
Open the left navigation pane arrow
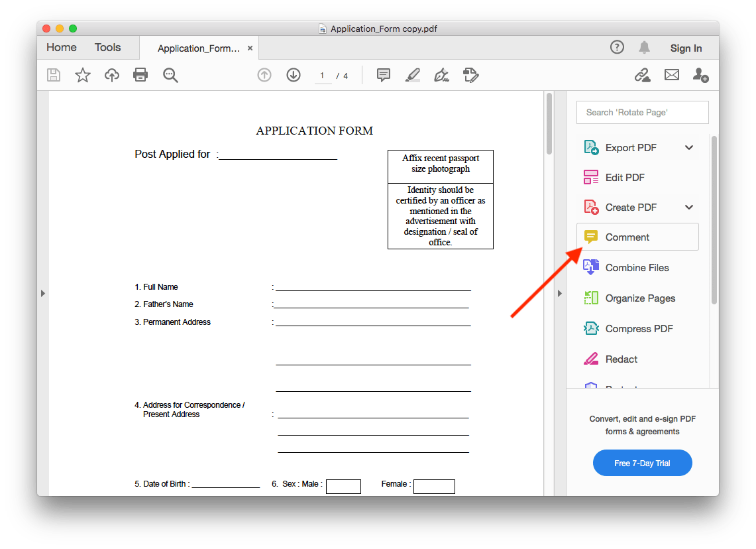pyautogui.click(x=42, y=292)
